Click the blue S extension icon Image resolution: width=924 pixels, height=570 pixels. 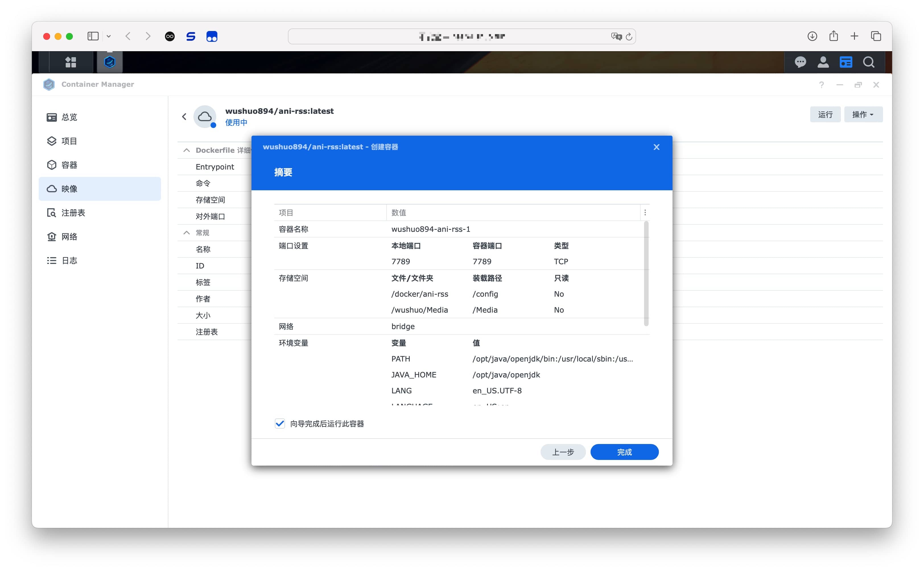(x=191, y=37)
